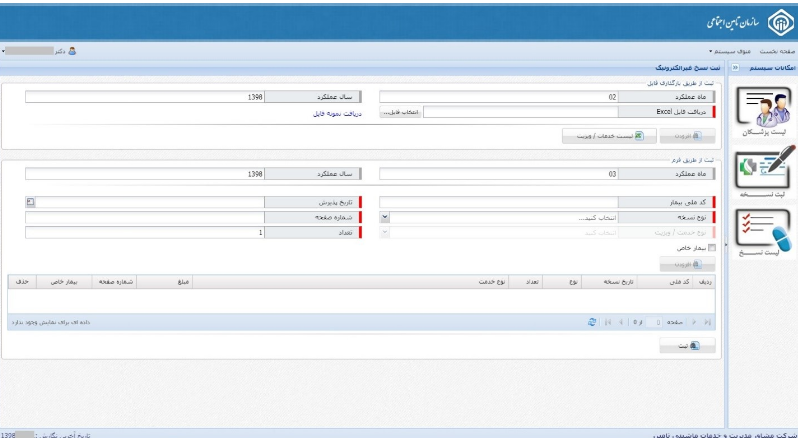Click the سال عملکرد field in the file section
This screenshot has height=438, width=803.
pyautogui.click(x=144, y=97)
